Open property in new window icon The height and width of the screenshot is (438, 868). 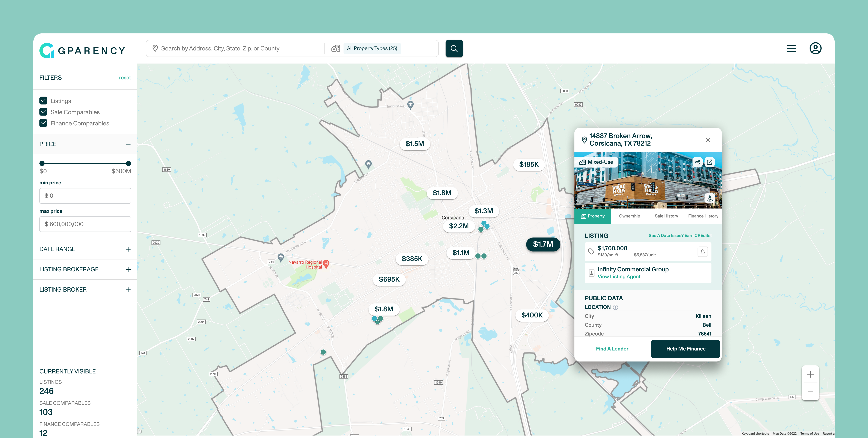click(x=710, y=162)
